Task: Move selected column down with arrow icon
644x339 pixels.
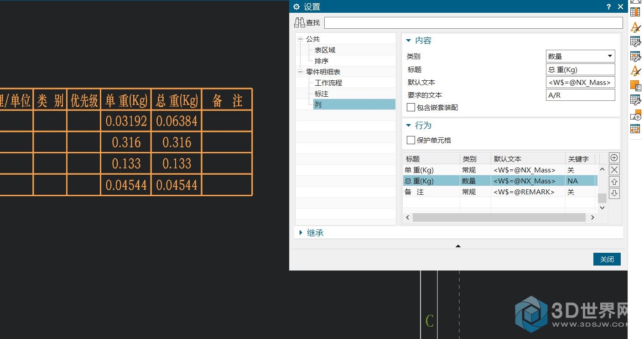Action: 614,193
